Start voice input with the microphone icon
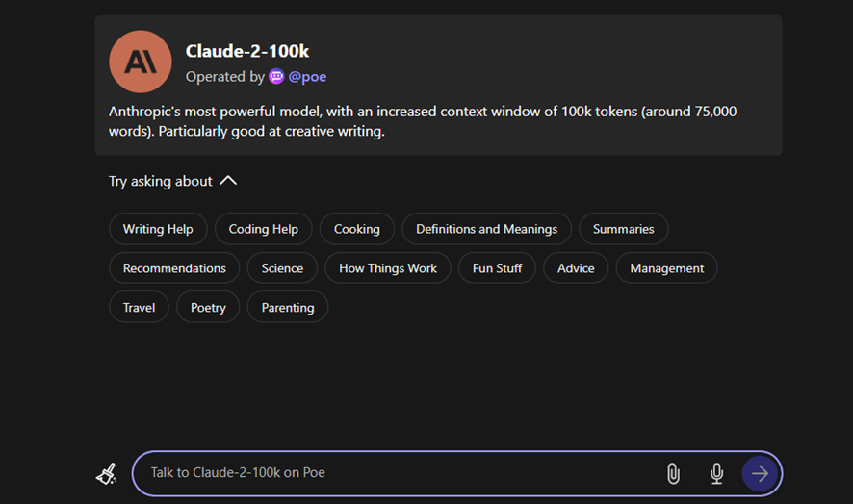 pos(716,473)
